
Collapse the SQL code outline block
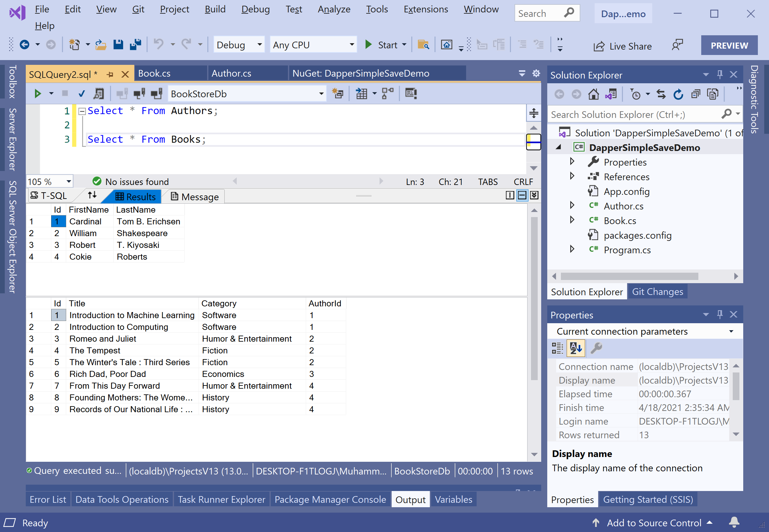click(x=82, y=111)
